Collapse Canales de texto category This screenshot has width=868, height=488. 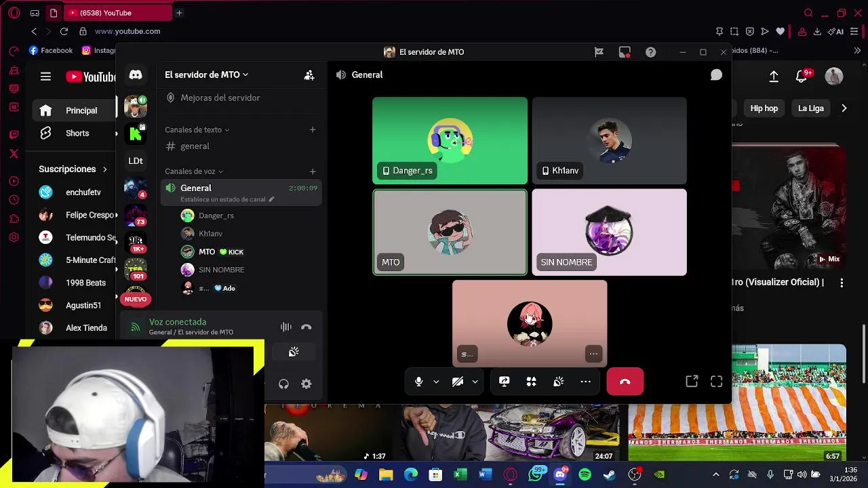click(197, 129)
